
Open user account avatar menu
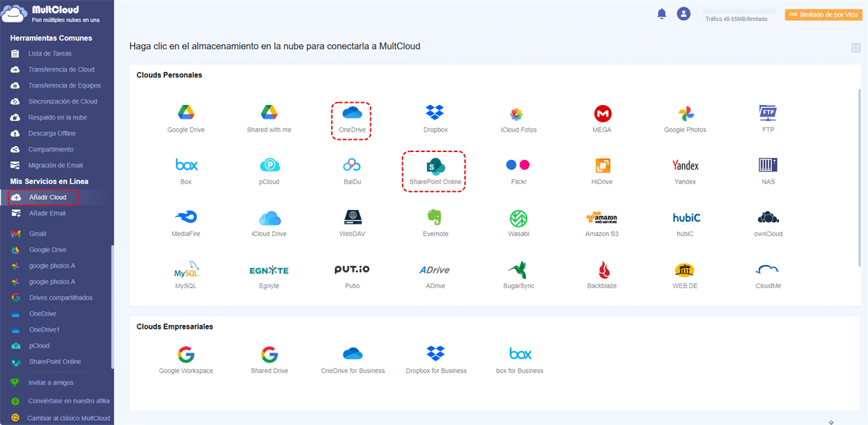pos(684,14)
